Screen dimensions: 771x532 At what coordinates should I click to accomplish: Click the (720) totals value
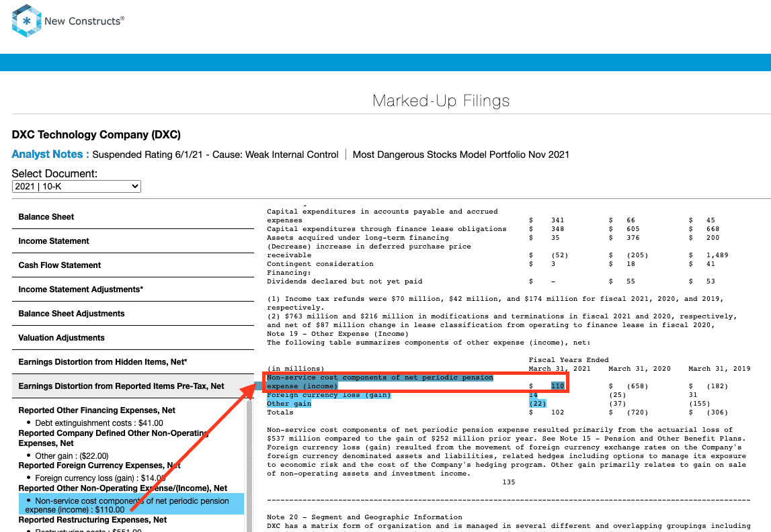637,412
